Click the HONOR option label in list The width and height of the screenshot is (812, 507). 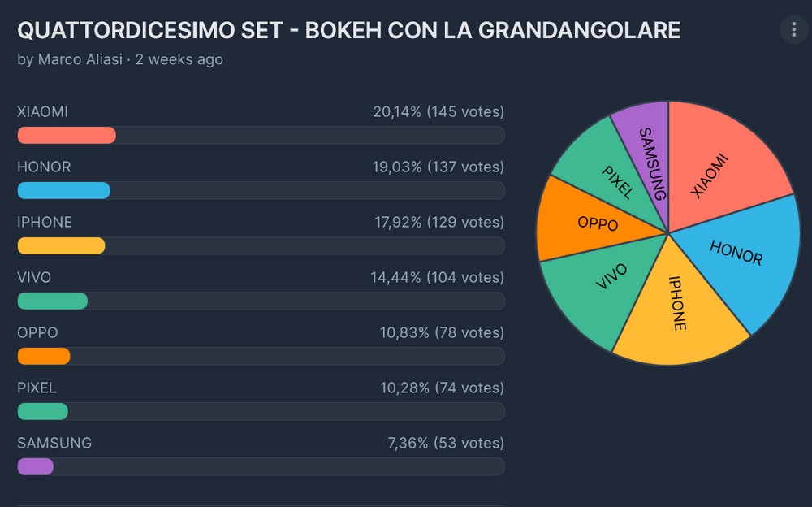coord(44,167)
